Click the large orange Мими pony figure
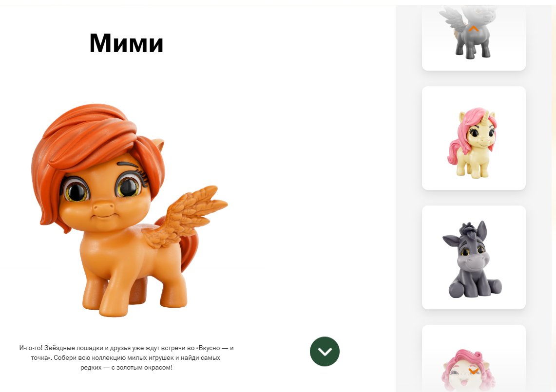This screenshot has width=556, height=392. [x=130, y=210]
